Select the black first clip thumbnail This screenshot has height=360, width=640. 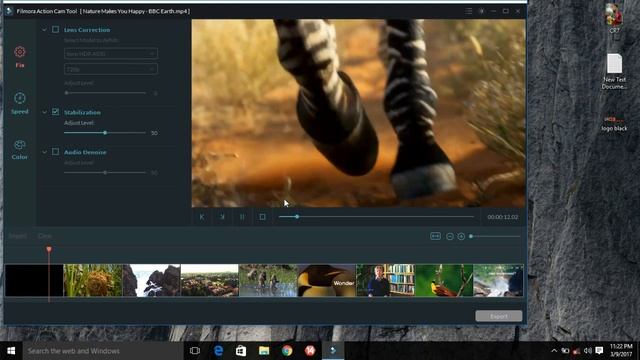tap(34, 280)
